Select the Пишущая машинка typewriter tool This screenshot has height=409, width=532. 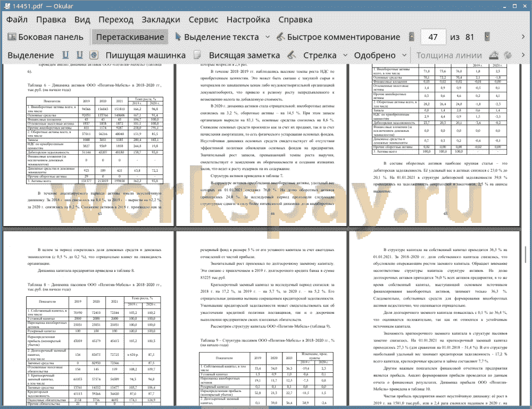146,55
